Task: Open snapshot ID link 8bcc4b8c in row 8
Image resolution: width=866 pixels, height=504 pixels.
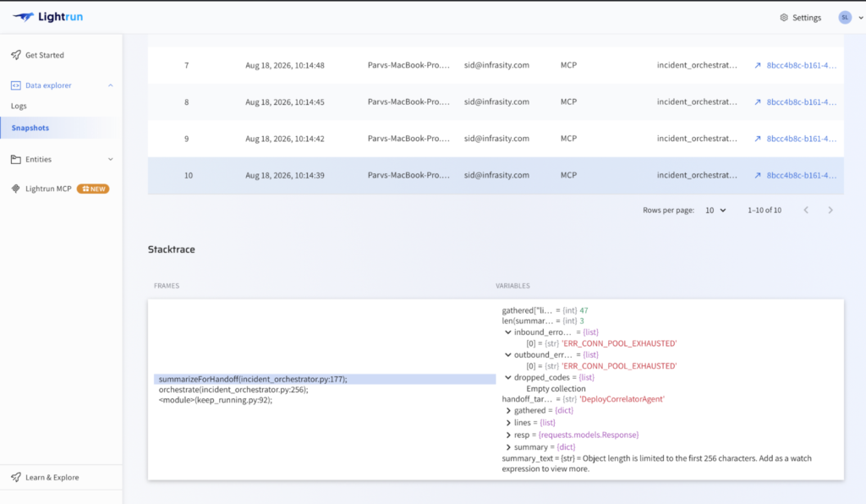Action: point(802,102)
